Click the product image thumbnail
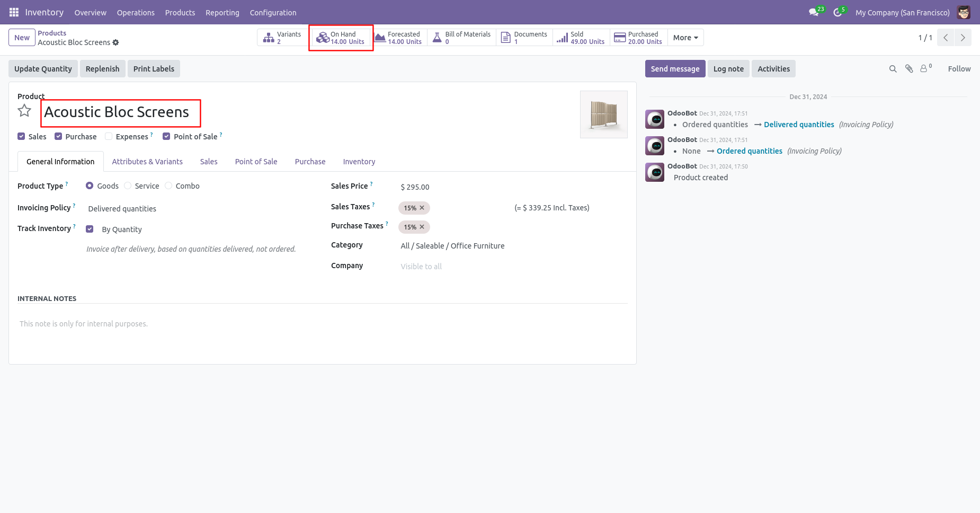This screenshot has height=513, width=980. (x=604, y=114)
